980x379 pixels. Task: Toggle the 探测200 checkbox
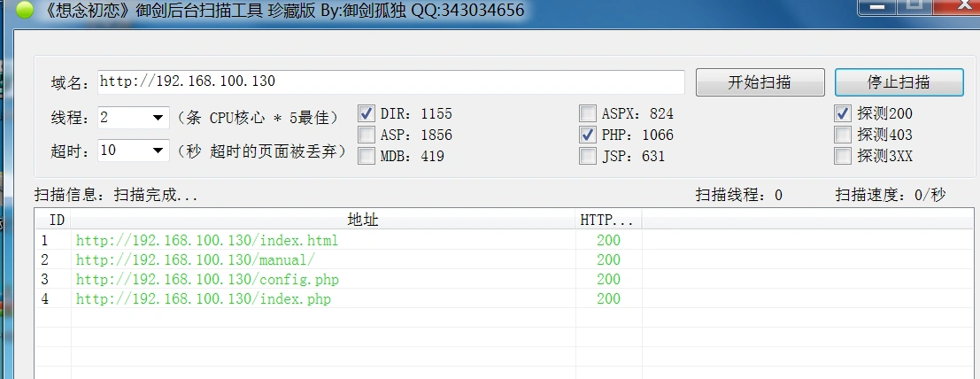coord(843,113)
